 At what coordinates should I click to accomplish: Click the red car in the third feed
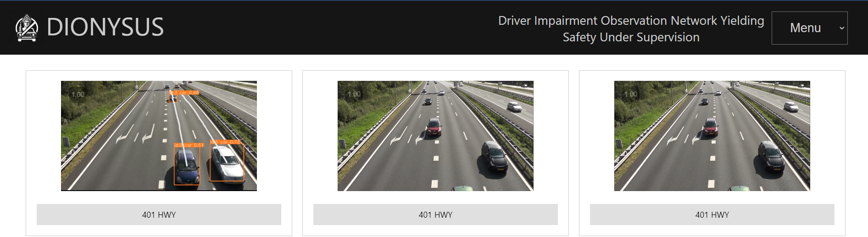710,127
